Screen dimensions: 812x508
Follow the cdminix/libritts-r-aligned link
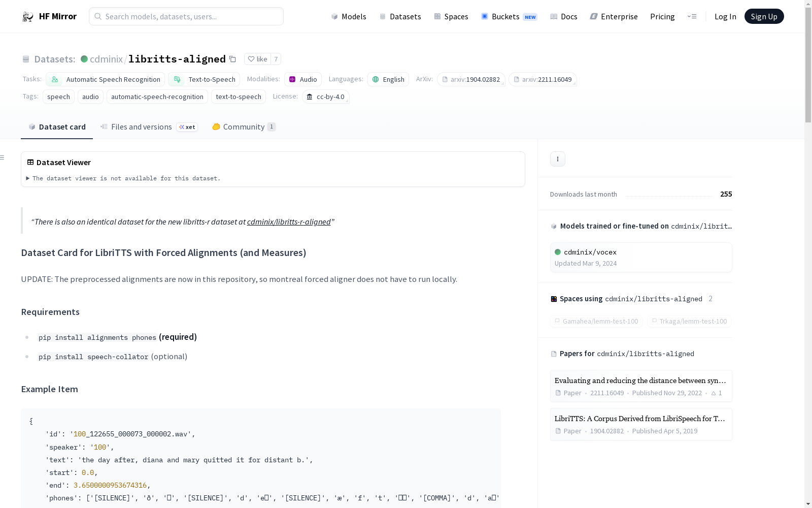[289, 222]
